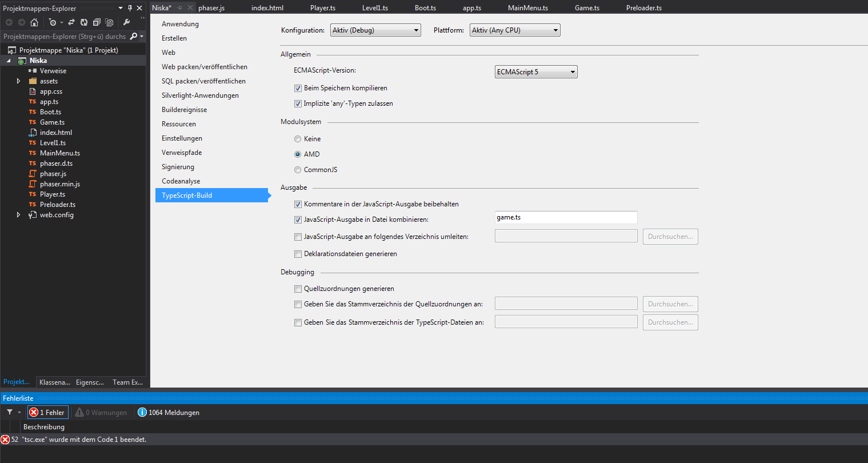Click the script icon beside phaser.min.js
The width and height of the screenshot is (868, 463).
coord(33,184)
